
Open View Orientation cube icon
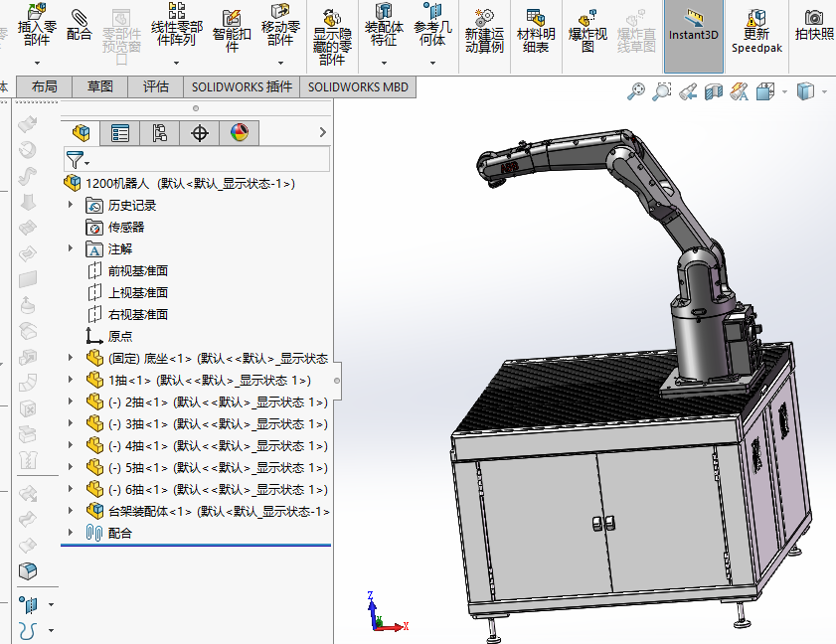[765, 91]
